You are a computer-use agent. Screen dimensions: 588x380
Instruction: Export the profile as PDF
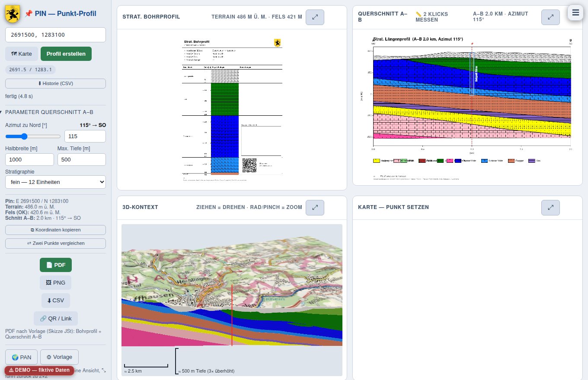(56, 265)
